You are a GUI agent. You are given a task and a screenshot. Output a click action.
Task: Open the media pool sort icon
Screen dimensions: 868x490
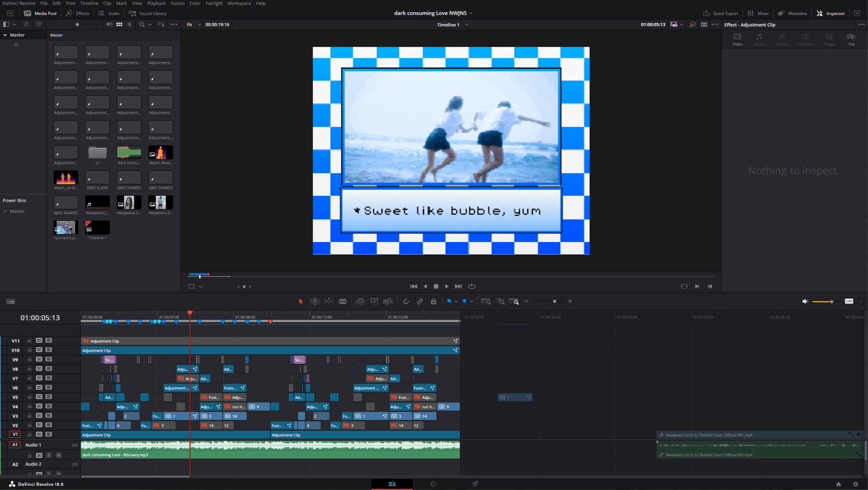tap(161, 24)
